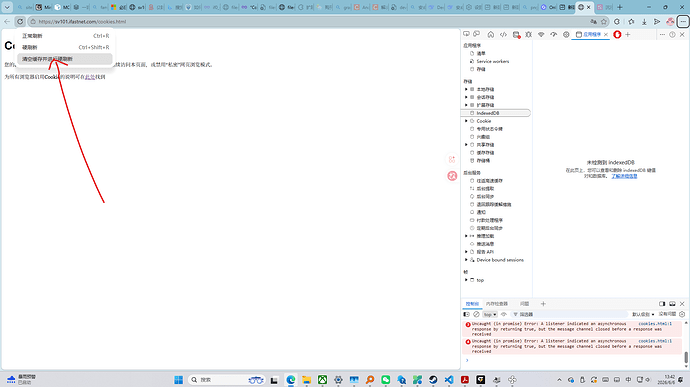
Task: Open second error's cookies.html:1 source link
Action: click(x=655, y=341)
